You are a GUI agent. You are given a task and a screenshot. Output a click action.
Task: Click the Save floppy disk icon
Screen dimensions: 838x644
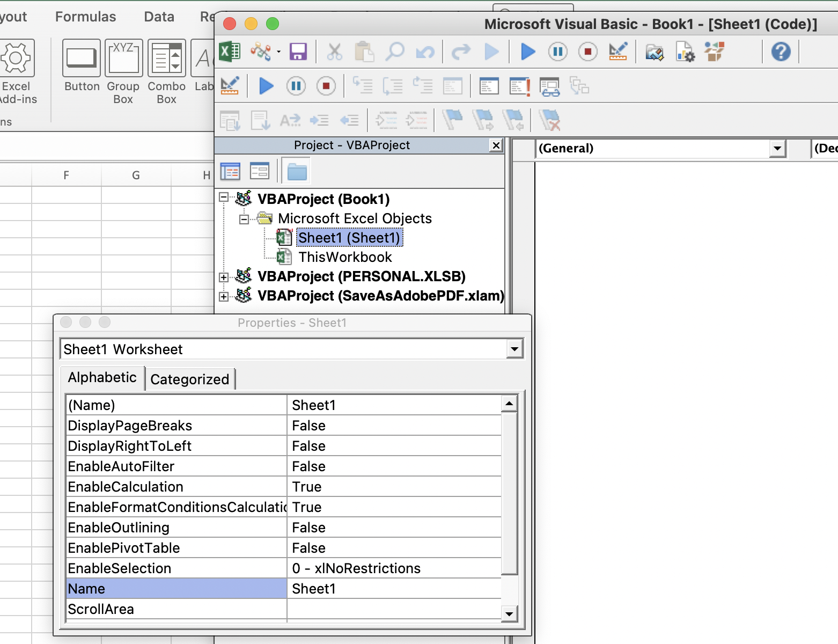298,52
